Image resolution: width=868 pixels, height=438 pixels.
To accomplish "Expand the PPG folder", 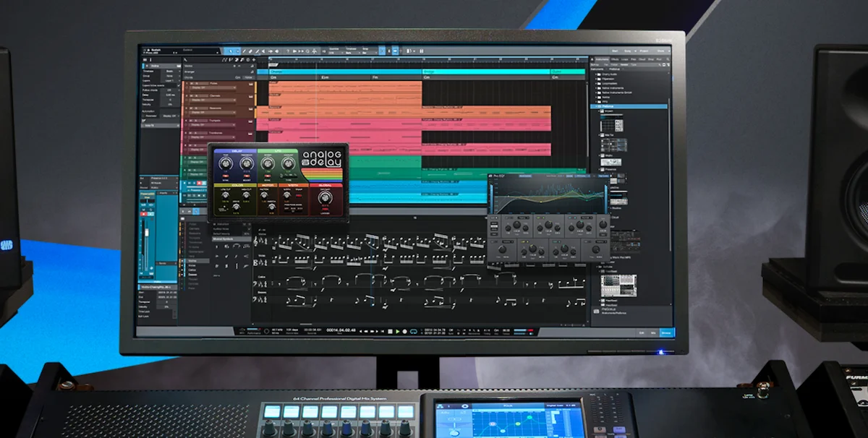I will coord(596,102).
